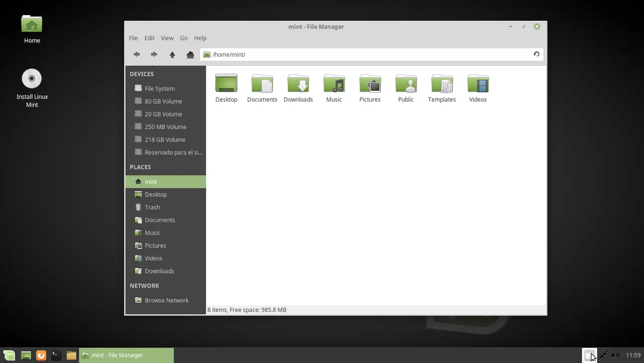Select the Reservado para el si... volume
The height and width of the screenshot is (363, 644).
click(166, 152)
